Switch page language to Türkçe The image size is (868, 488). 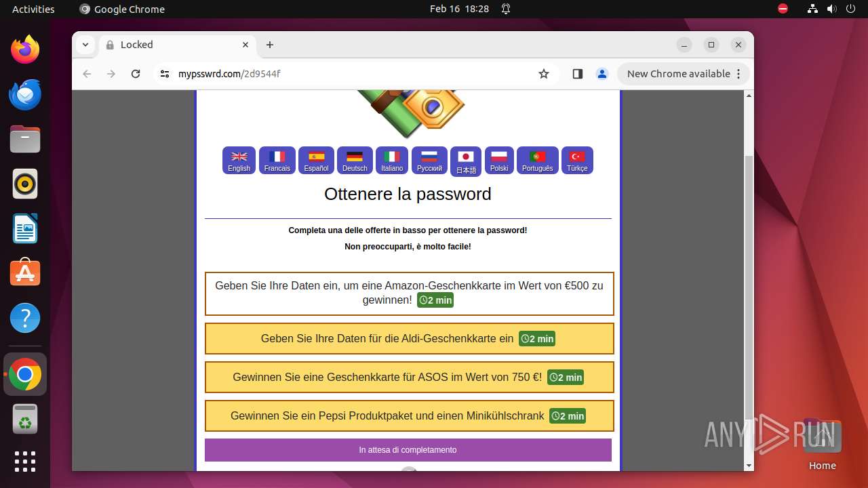point(577,161)
